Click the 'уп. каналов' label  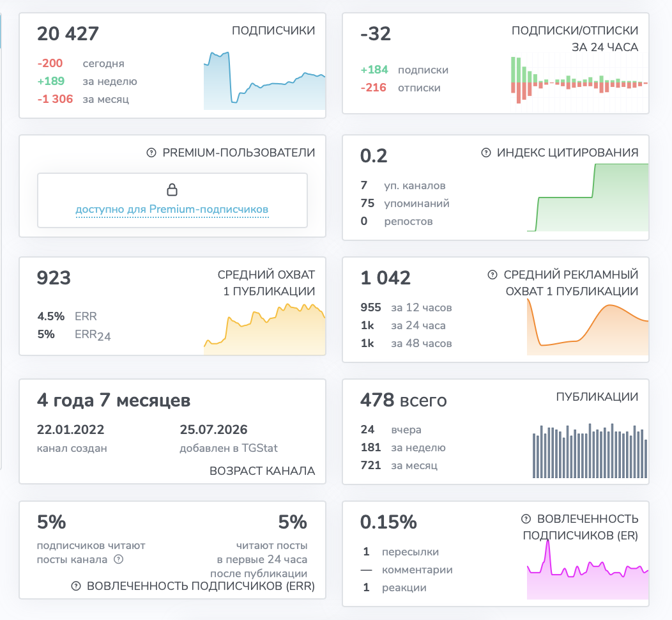pos(415,185)
